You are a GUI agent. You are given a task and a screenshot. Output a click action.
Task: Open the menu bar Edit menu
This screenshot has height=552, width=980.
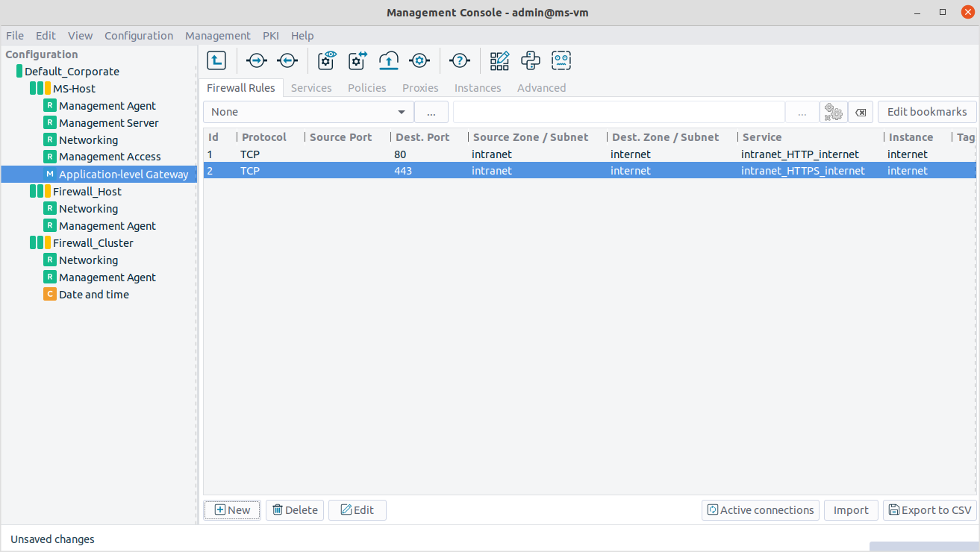pyautogui.click(x=46, y=36)
